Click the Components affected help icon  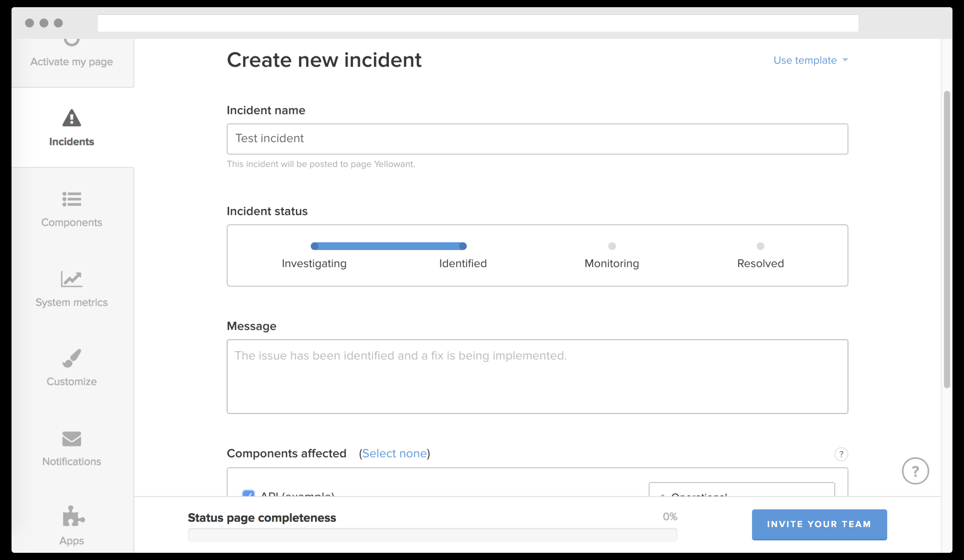(x=841, y=454)
